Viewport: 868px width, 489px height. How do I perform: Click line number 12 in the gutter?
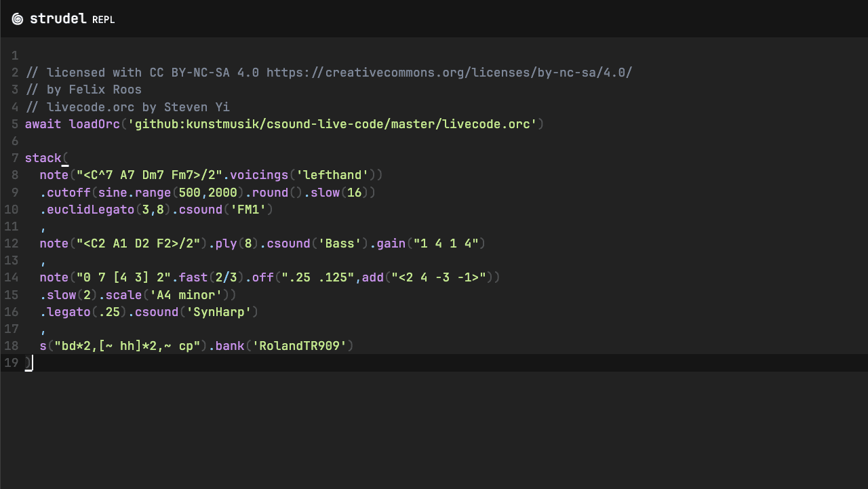point(11,243)
